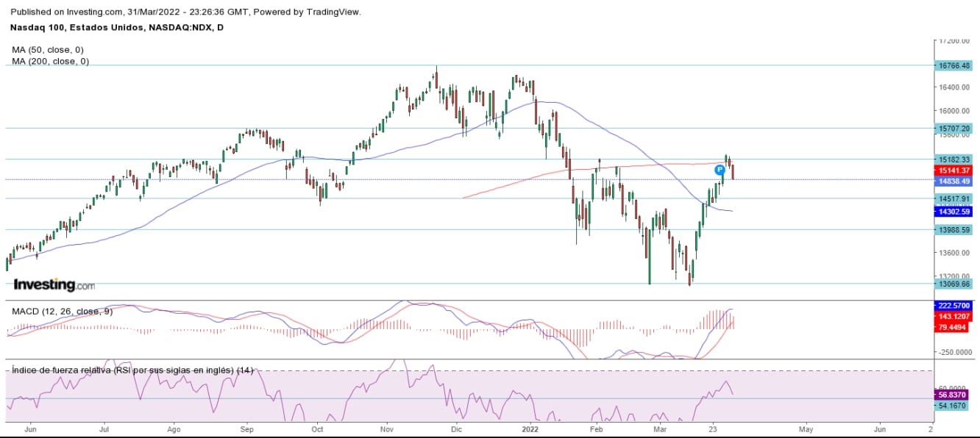Screen dimensions: 980x438
Task: Click the 2022 label on the time axis
Action: tap(530, 428)
